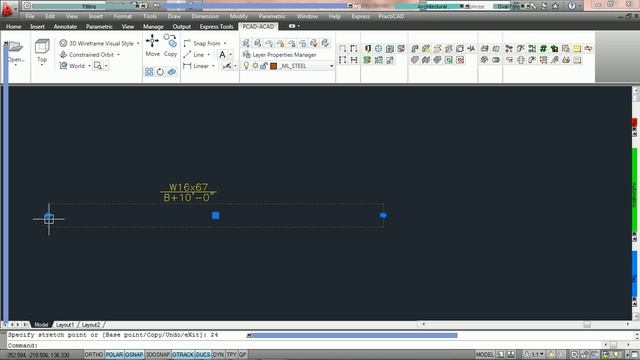The height and width of the screenshot is (360, 640).
Task: Expand the Linear dimension dropdown arrow
Action: point(213,66)
